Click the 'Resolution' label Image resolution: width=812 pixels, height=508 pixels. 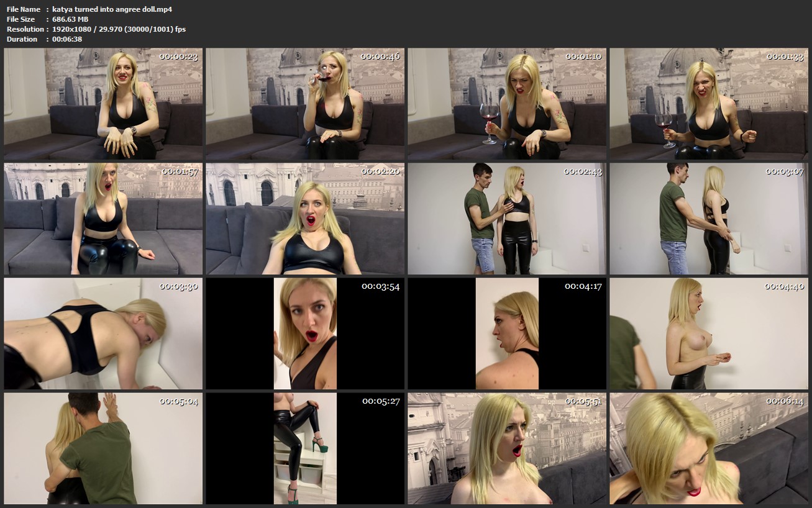pyautogui.click(x=25, y=29)
